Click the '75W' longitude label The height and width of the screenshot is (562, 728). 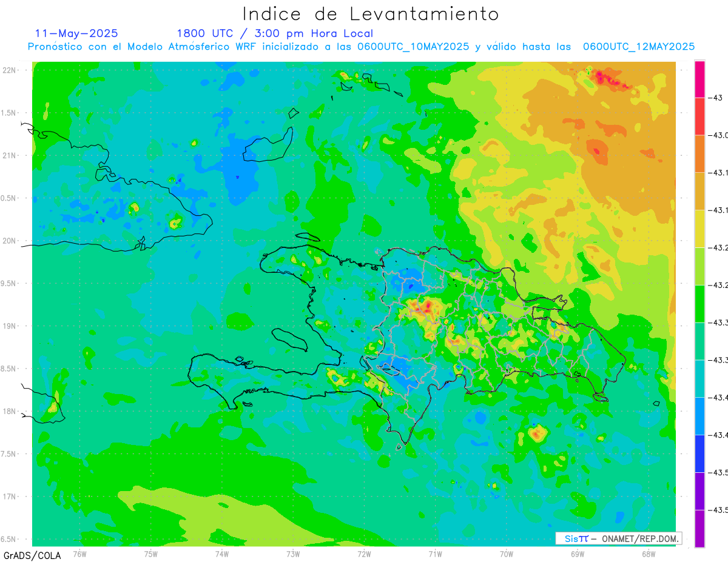tap(151, 553)
